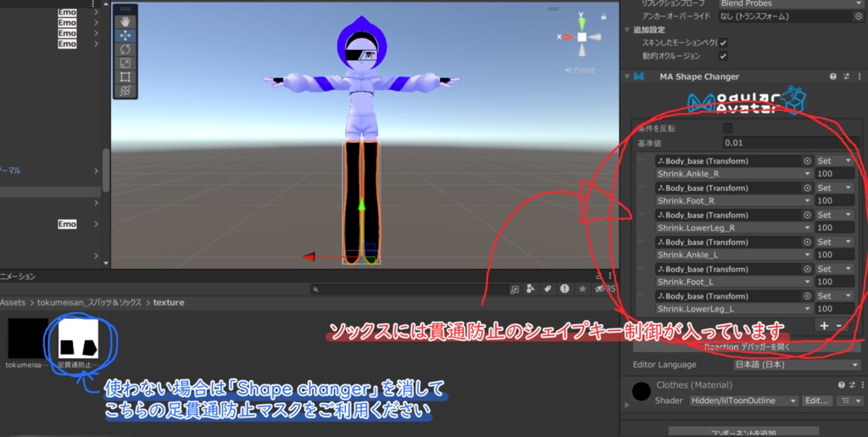The height and width of the screenshot is (437, 868).
Task: Expand the Clothes material foldout arrow
Action: tap(627, 405)
